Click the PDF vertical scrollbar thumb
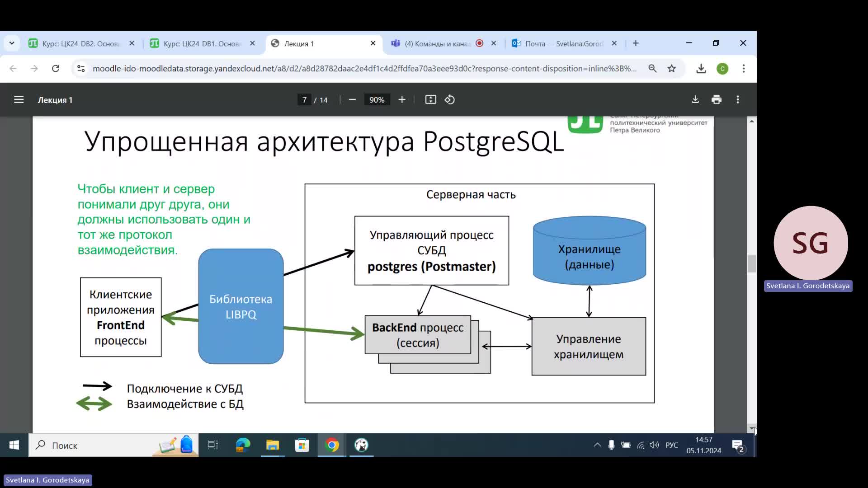The image size is (868, 488). pos(752,264)
